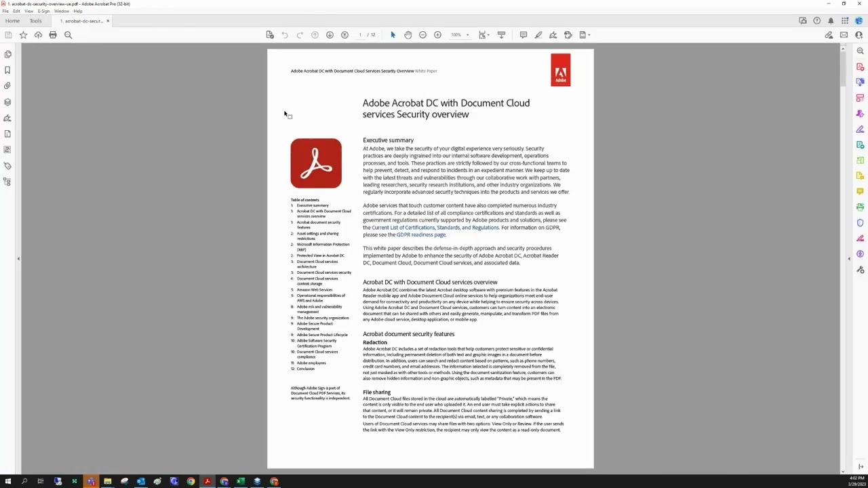Viewport: 868px width, 488px height.
Task: Star this file as a favorite
Action: pos(23,35)
